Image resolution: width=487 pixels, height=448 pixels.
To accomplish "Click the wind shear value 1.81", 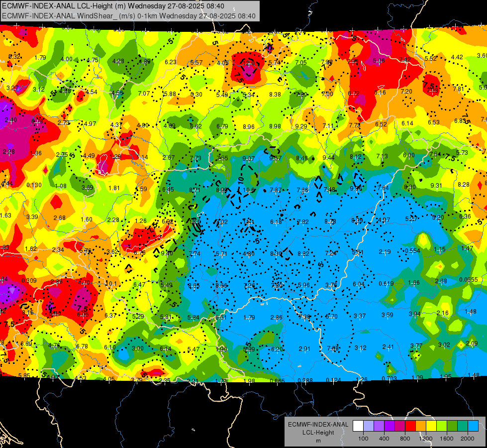I will click(x=114, y=188).
